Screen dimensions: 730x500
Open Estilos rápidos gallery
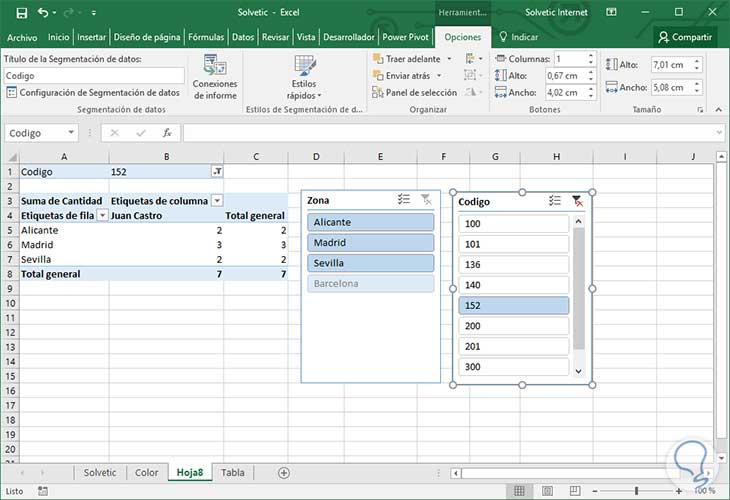(304, 77)
